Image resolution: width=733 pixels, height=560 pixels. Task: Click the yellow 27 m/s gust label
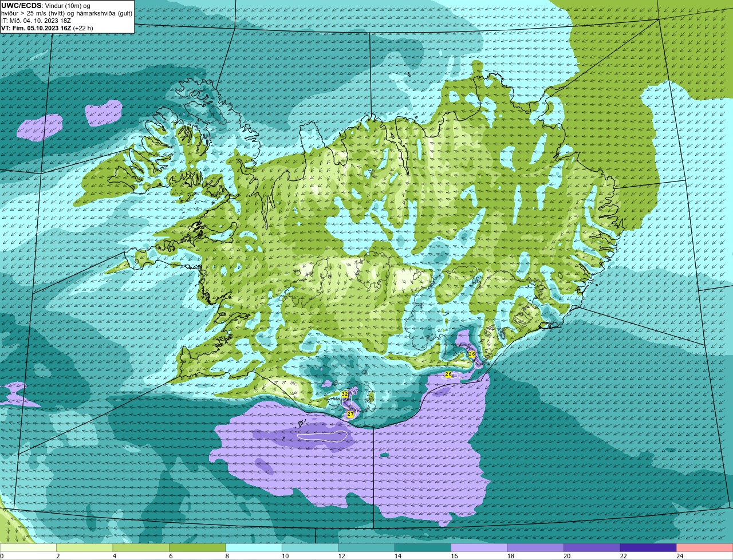(350, 414)
